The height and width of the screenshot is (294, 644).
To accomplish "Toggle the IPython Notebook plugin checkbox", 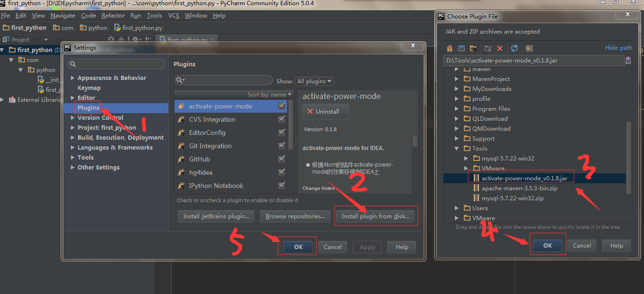I will coord(282,186).
